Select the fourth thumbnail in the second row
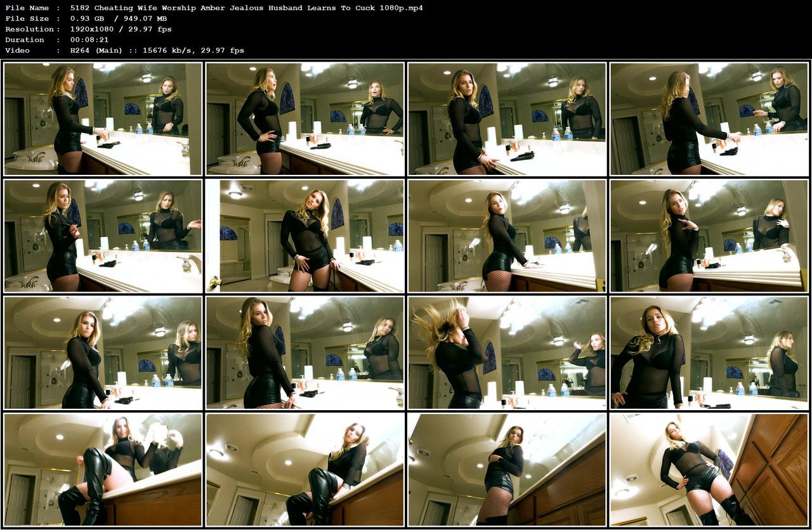 click(709, 236)
